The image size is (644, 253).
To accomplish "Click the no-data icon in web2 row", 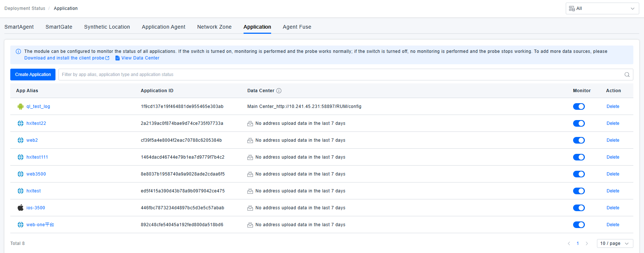I will [x=250, y=140].
